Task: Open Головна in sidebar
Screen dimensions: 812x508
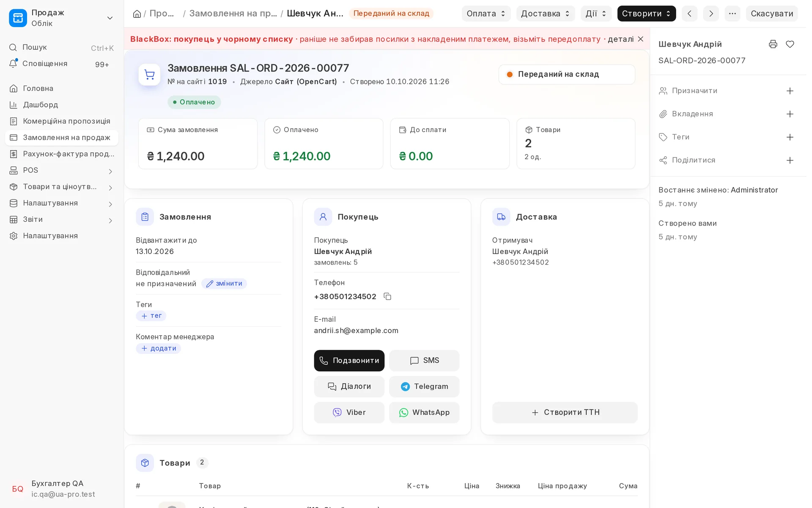Action: pyautogui.click(x=62, y=88)
